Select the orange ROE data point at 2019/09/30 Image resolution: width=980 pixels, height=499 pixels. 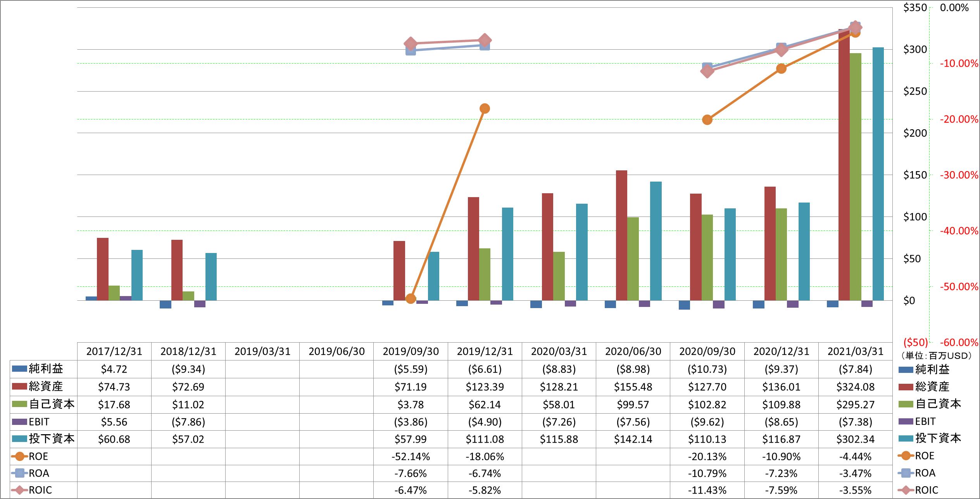pos(411,299)
